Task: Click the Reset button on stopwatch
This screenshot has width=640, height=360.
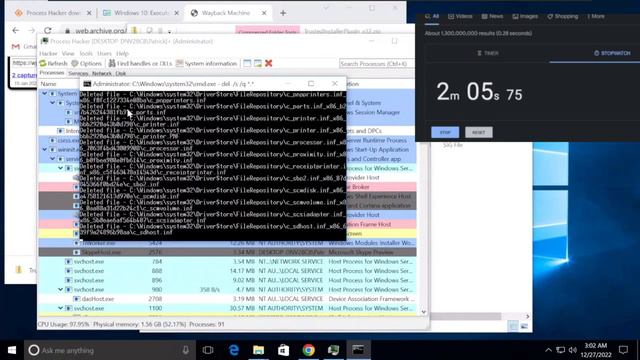Action: point(478,132)
